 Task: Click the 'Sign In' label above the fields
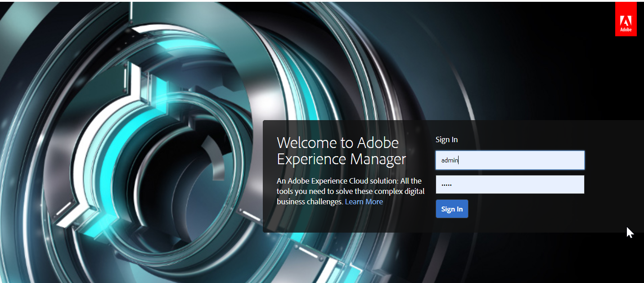pyautogui.click(x=446, y=139)
